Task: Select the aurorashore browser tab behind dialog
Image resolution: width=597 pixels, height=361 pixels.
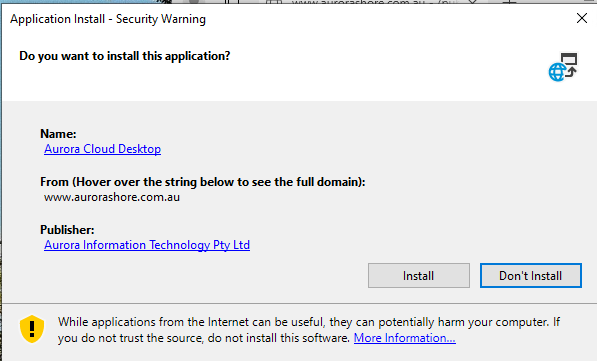Action: coord(375,2)
